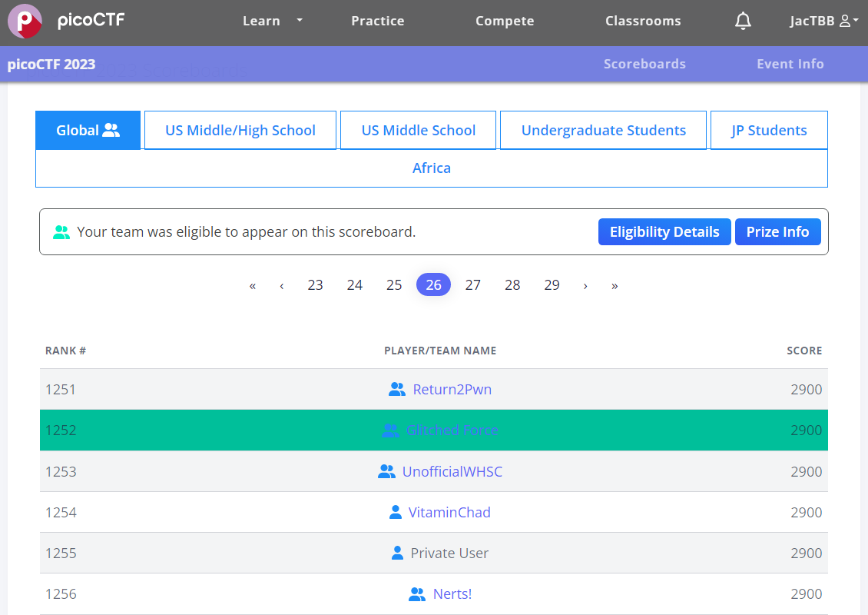868x615 pixels.
Task: Open the Glitched Force team link
Action: (452, 430)
